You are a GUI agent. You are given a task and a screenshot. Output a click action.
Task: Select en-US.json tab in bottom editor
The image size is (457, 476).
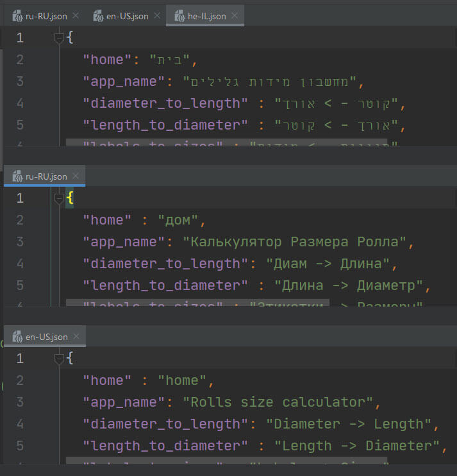[x=46, y=337]
